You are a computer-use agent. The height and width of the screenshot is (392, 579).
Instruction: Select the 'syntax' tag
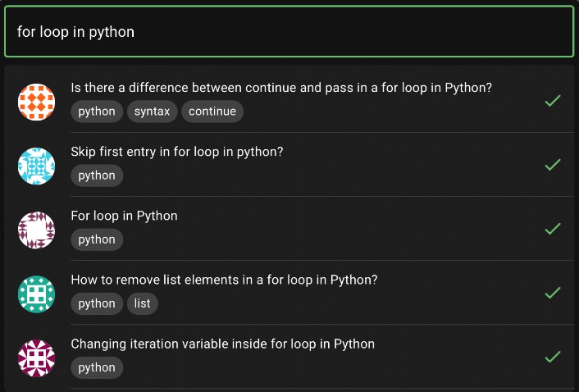(x=152, y=112)
